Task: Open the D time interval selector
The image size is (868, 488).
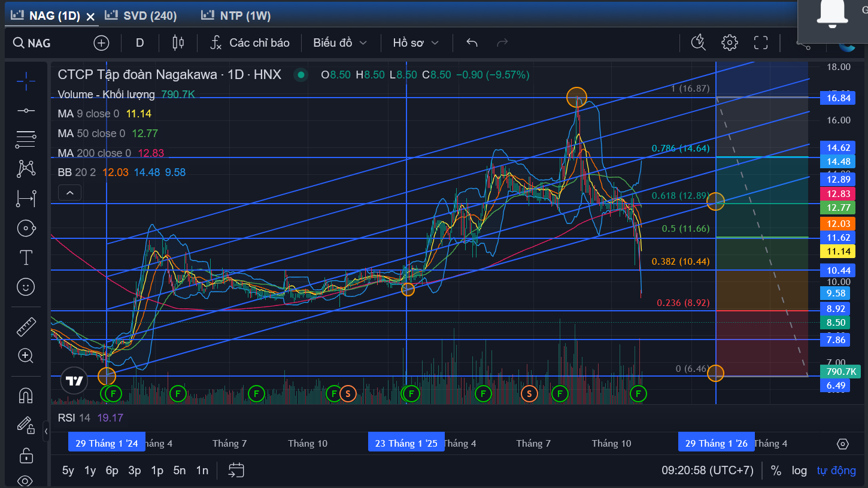Action: coord(140,43)
